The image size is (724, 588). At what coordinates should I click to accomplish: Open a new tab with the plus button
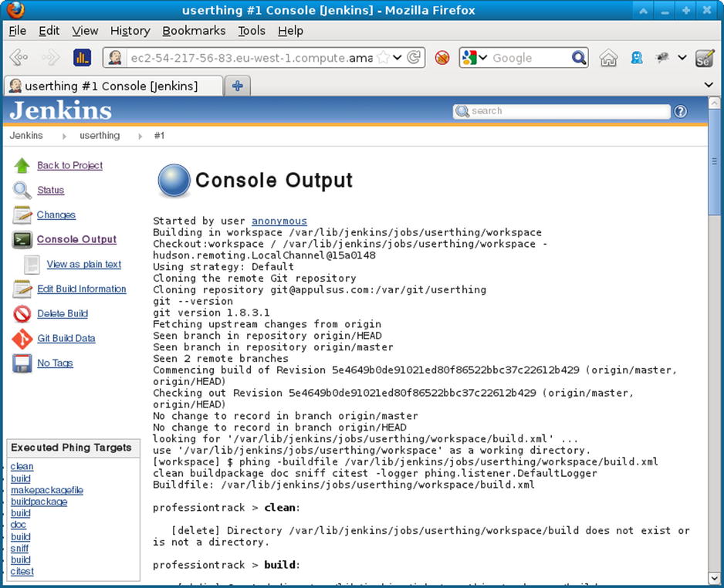237,86
